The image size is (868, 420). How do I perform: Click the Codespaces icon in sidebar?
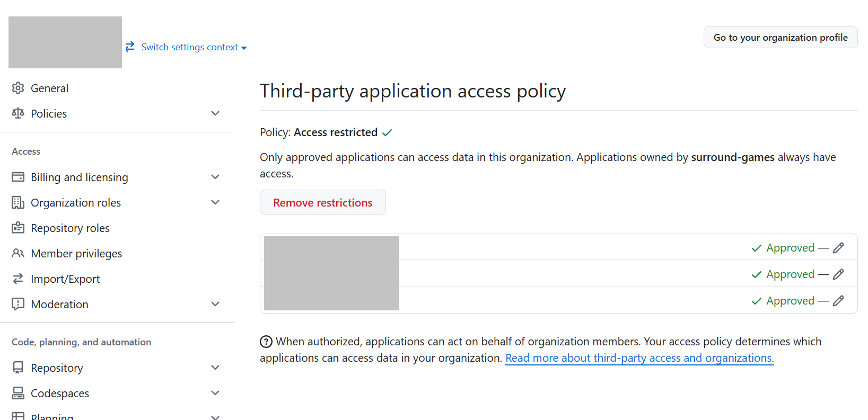click(x=18, y=393)
